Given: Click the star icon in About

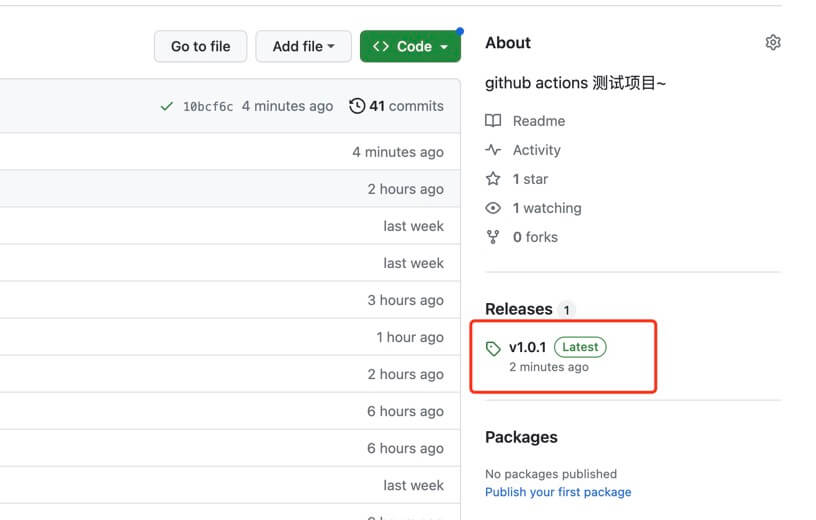Looking at the screenshot, I should (x=493, y=179).
